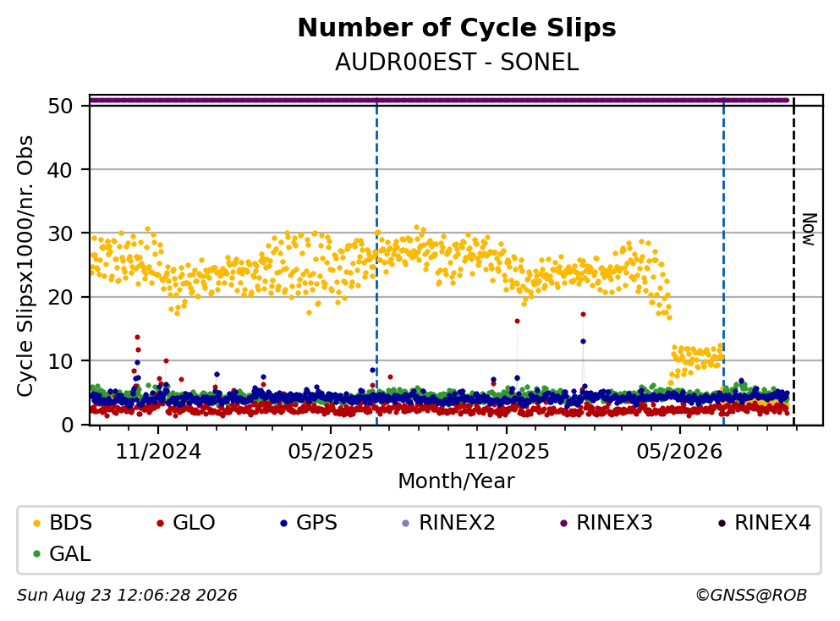Image resolution: width=840 pixels, height=621 pixels.
Task: Click the y-axis tick label 10
Action: point(60,361)
